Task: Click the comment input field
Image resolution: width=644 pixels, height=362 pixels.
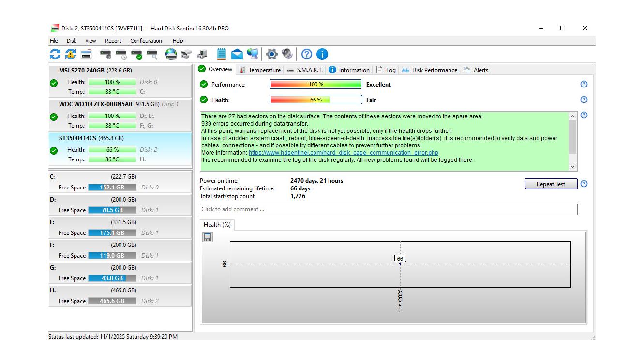Action: point(388,210)
